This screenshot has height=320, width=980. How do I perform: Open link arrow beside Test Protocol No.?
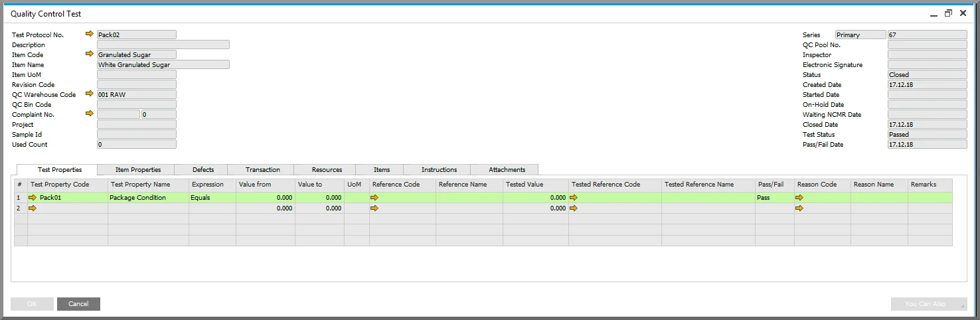tap(90, 35)
